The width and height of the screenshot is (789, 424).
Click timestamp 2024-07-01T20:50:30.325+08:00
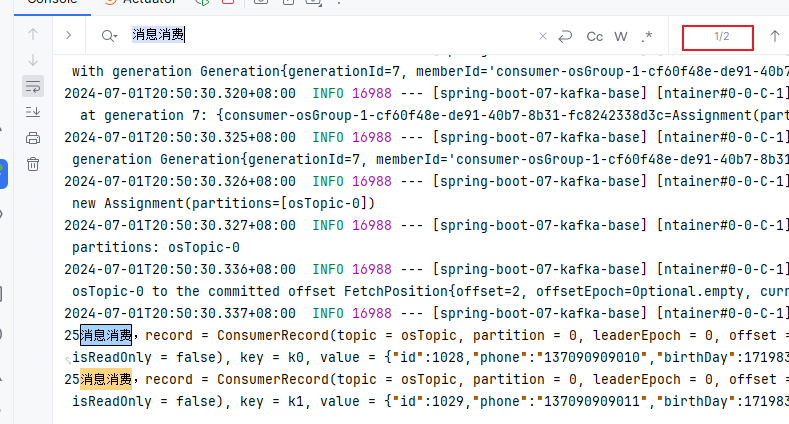pos(180,137)
